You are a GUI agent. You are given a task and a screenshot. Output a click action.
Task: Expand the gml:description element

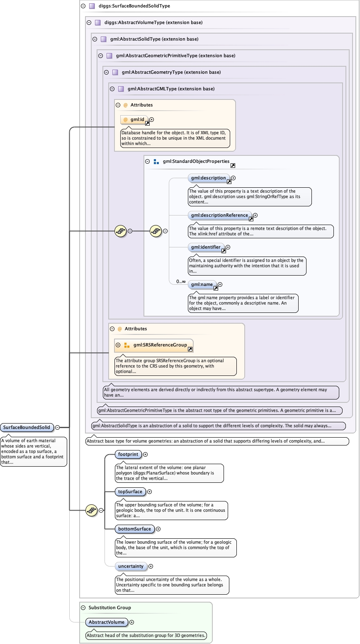pyautogui.click(x=233, y=178)
